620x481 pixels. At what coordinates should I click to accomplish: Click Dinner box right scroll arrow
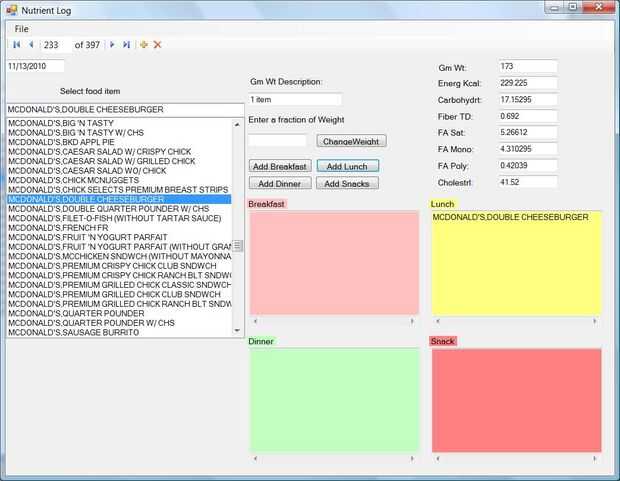[x=412, y=458]
